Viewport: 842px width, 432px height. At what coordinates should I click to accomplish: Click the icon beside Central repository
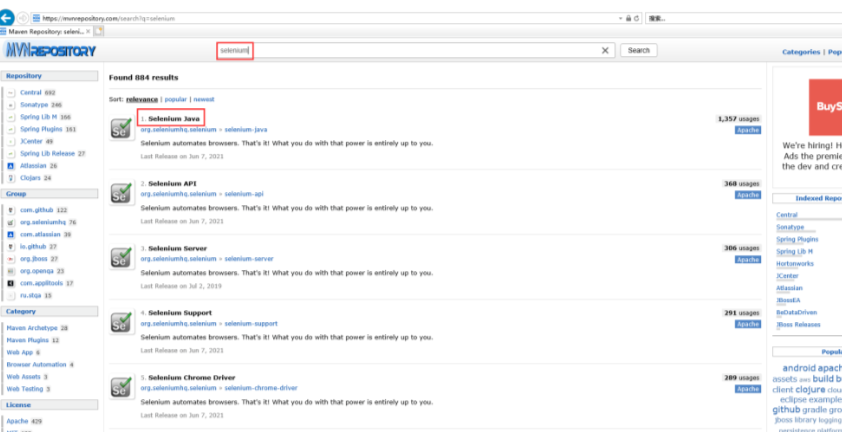coord(11,92)
